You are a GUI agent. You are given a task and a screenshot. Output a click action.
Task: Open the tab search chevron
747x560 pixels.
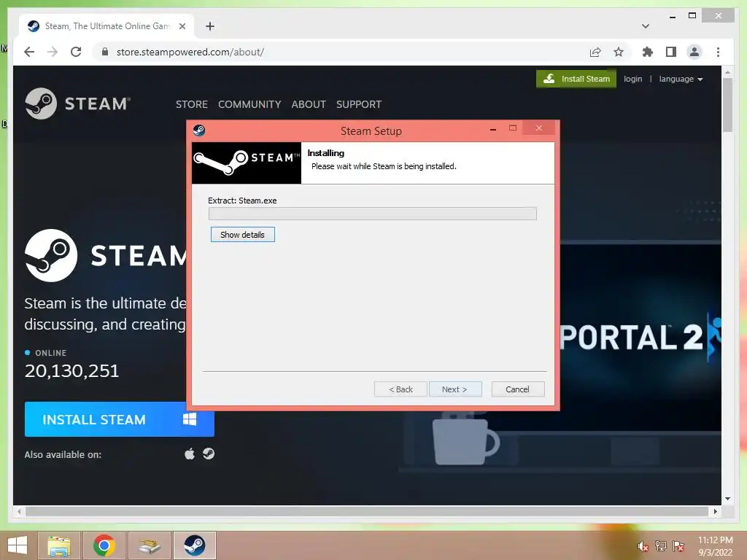(x=646, y=26)
